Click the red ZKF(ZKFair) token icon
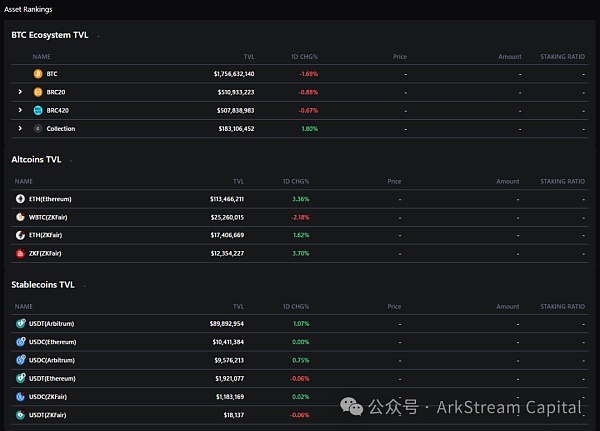This screenshot has height=431, width=600. 20,253
